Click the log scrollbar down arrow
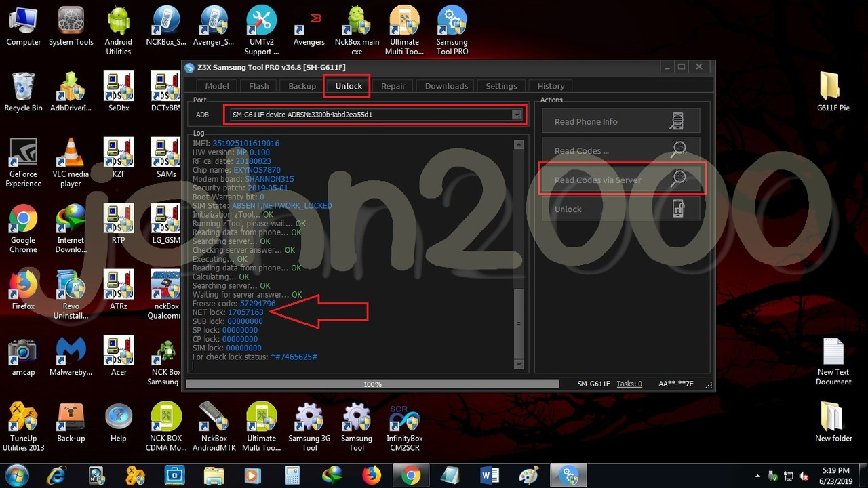The image size is (868, 488). (x=519, y=365)
